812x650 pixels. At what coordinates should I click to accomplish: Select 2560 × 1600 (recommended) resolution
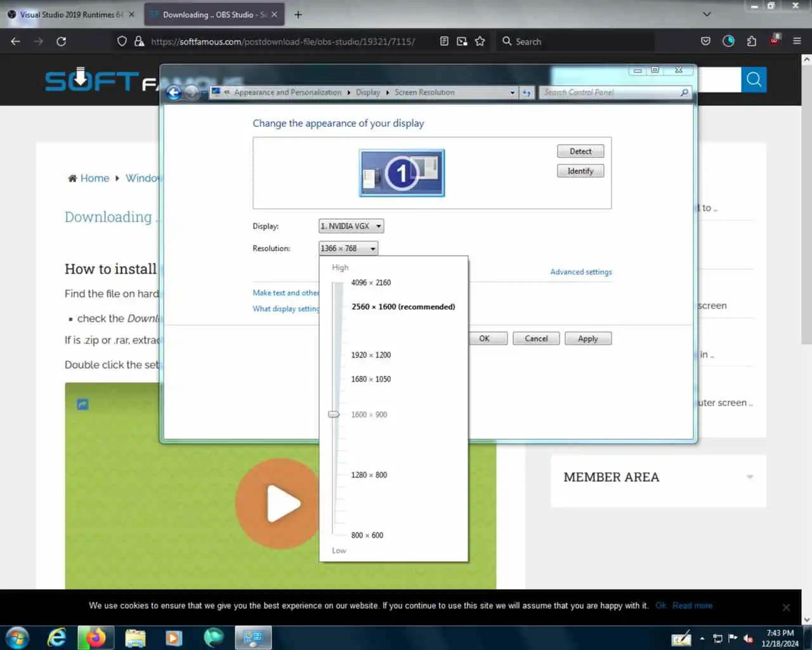(x=403, y=307)
